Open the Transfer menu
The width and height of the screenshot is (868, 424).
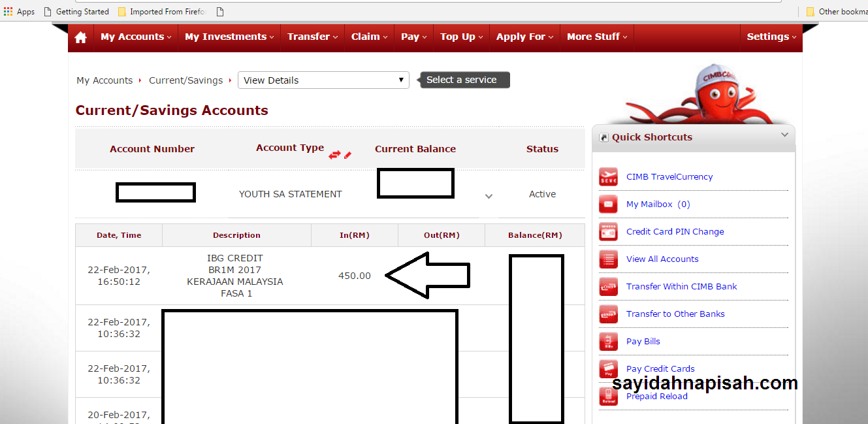(x=312, y=37)
